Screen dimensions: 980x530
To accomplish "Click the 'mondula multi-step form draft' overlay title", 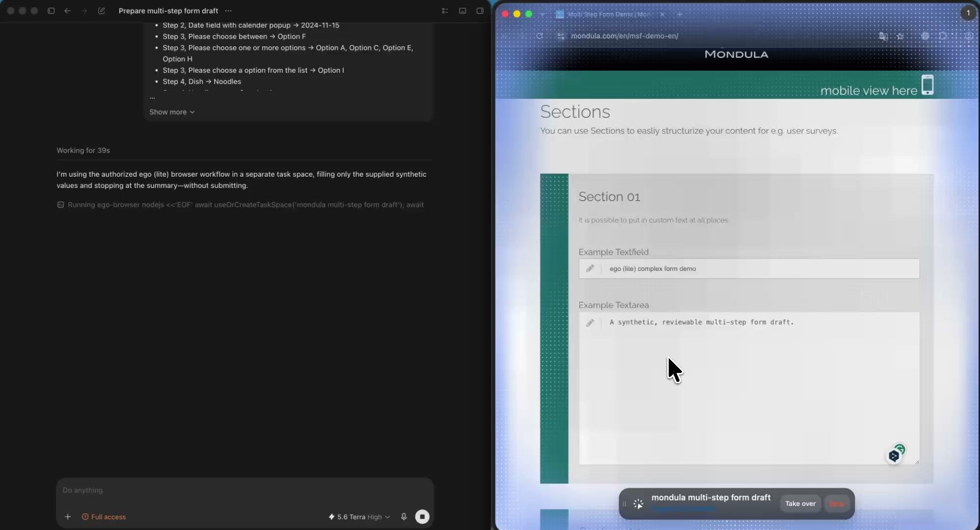I will (x=711, y=498).
